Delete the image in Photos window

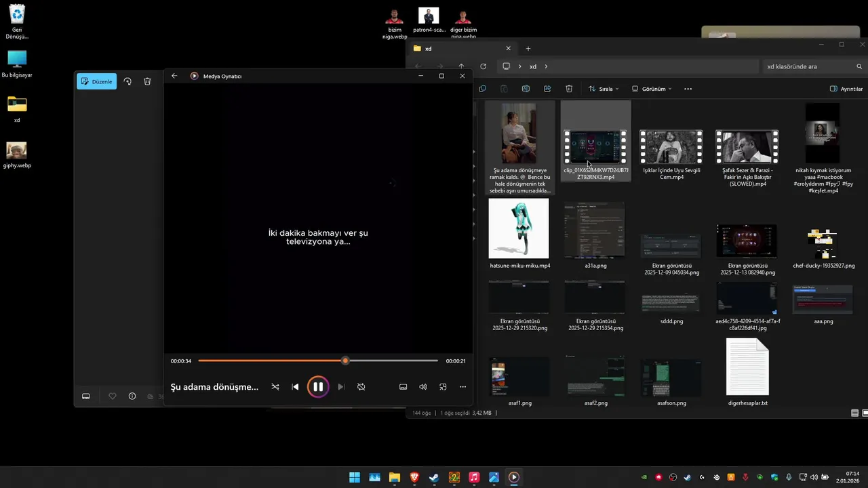pyautogui.click(x=147, y=81)
